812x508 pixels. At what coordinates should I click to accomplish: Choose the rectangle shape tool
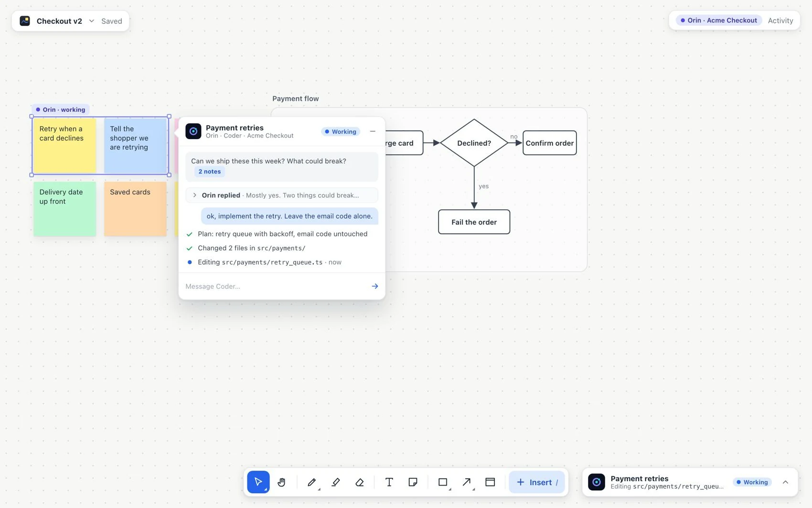(443, 482)
